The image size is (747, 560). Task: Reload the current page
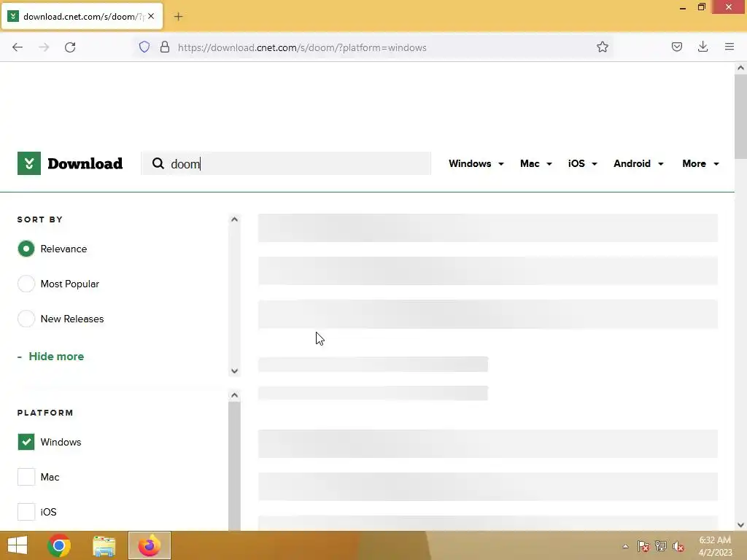[70, 47]
